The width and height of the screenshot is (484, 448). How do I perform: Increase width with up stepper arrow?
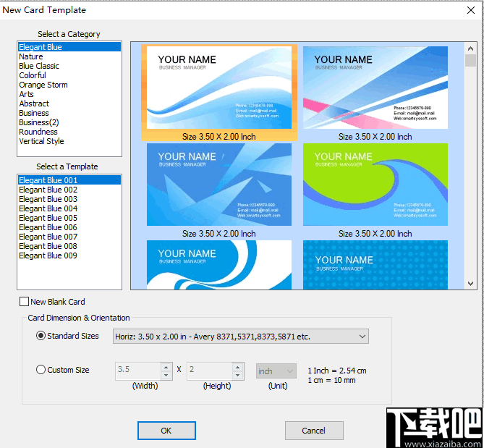tap(166, 367)
